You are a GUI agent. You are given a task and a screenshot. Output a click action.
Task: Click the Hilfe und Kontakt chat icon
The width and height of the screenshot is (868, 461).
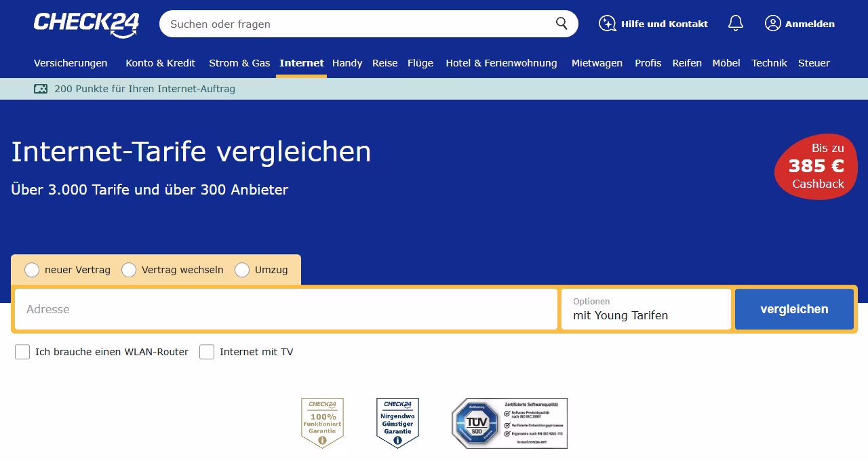[x=607, y=24]
